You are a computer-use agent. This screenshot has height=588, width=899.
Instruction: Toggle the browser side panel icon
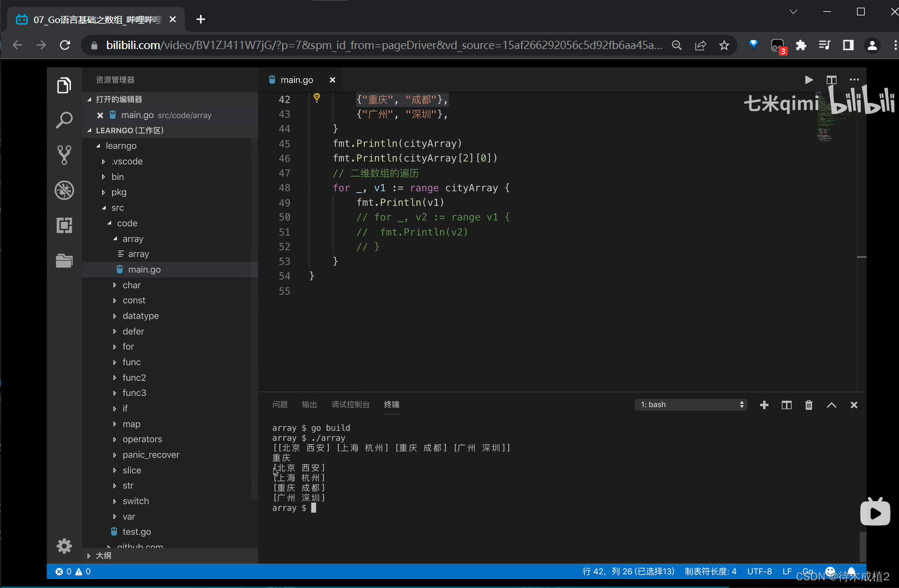click(848, 46)
